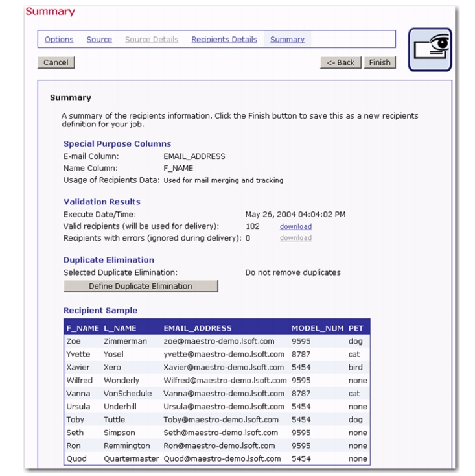Open Define Duplicate Elimination
The width and height of the screenshot is (475, 476).
click(x=141, y=286)
